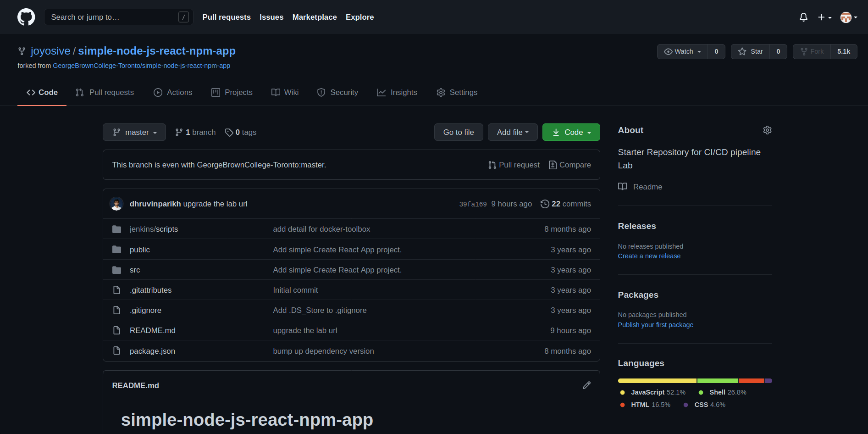Open Marketplace in top navigation
This screenshot has height=434, width=868.
[x=315, y=17]
